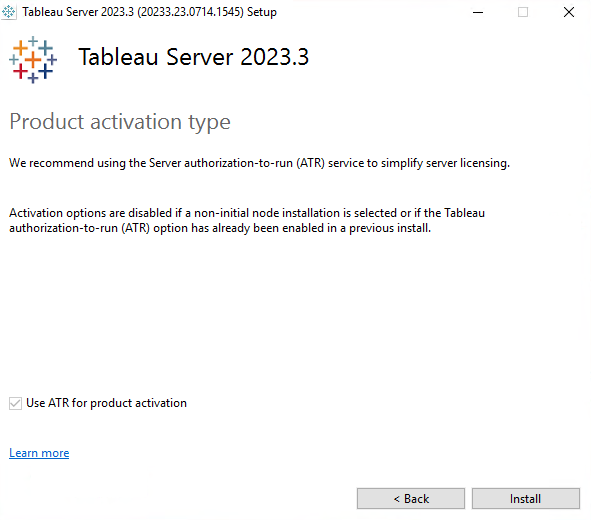
Task: Open the Learn more link
Action: tap(39, 453)
